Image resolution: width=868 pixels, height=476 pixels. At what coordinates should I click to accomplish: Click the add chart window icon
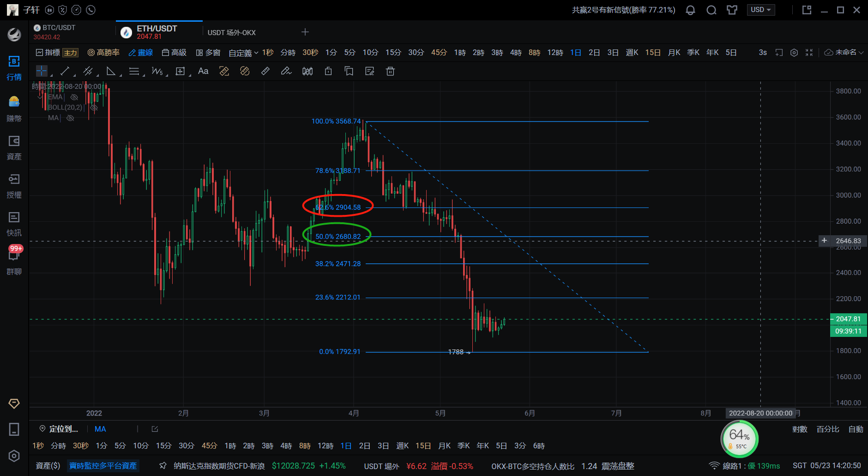pyautogui.click(x=779, y=53)
